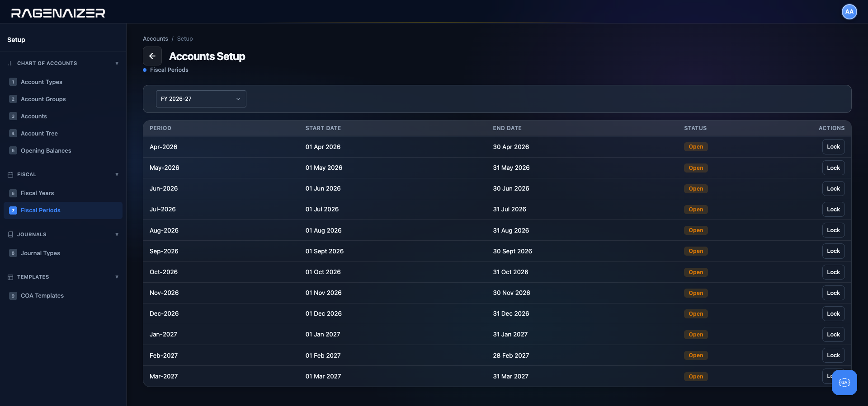The width and height of the screenshot is (868, 406).
Task: Click the number 1 badge beside Account Types
Action: click(x=13, y=82)
